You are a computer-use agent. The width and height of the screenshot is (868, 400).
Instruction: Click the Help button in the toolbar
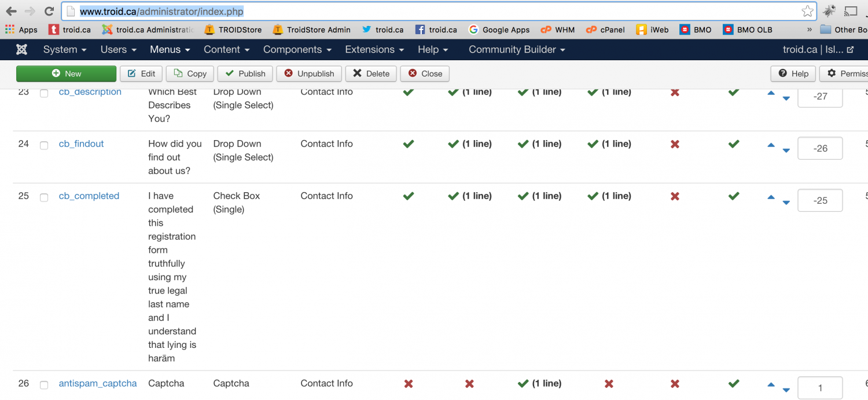coord(793,74)
